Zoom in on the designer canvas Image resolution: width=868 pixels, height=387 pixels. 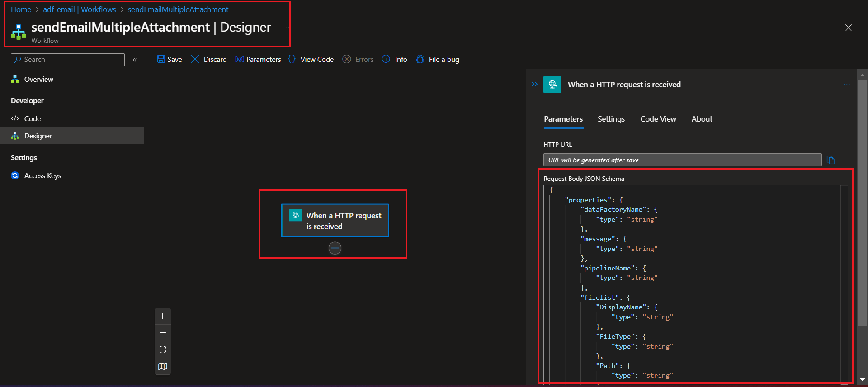click(x=163, y=316)
